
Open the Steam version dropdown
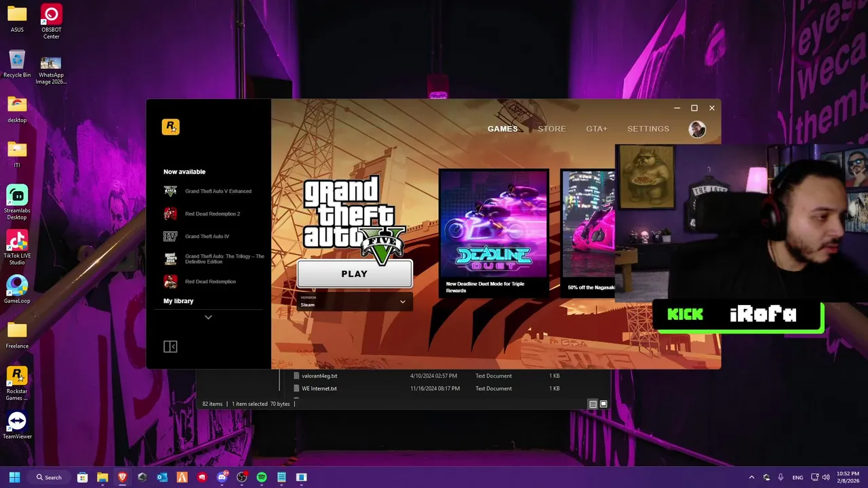354,302
